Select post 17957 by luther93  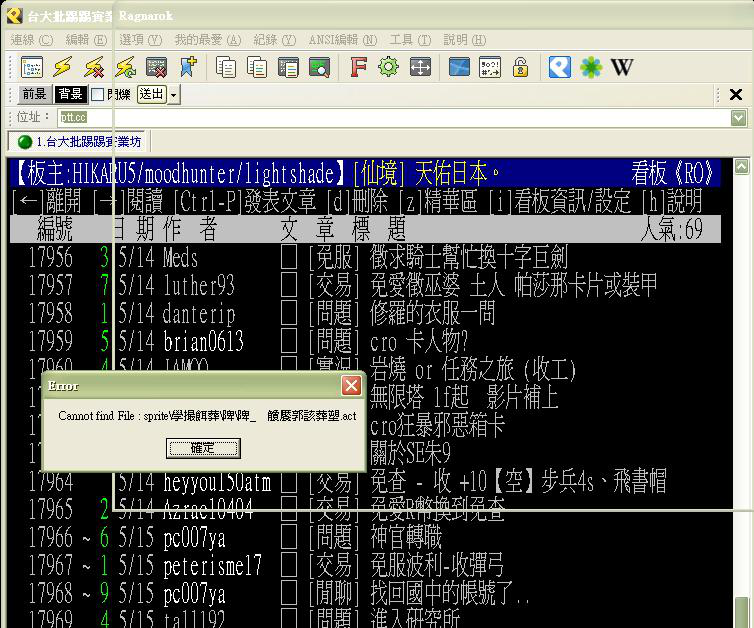[365, 285]
